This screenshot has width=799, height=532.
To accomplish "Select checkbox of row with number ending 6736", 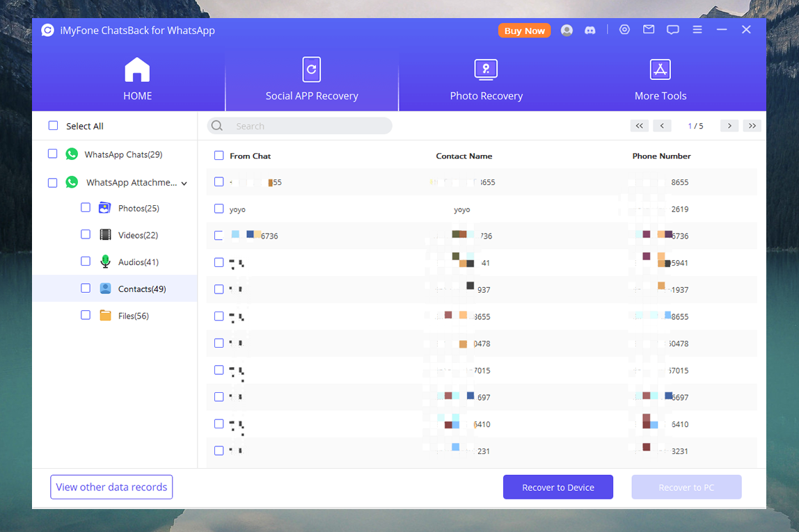I will [219, 235].
